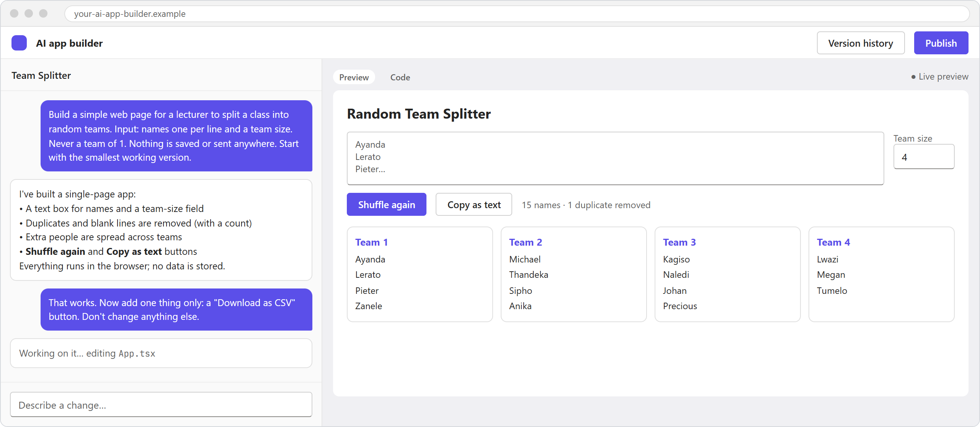Screen dimensions: 980x427
Task: Click the 'I've built a single-page app' line
Action: 77,194
